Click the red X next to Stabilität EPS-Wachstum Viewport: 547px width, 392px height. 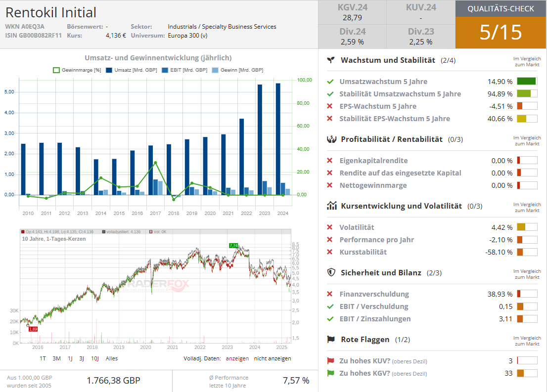click(330, 119)
